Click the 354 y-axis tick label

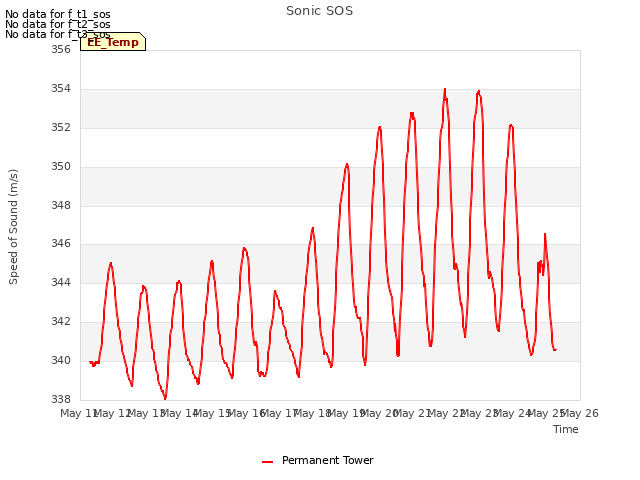click(x=61, y=89)
